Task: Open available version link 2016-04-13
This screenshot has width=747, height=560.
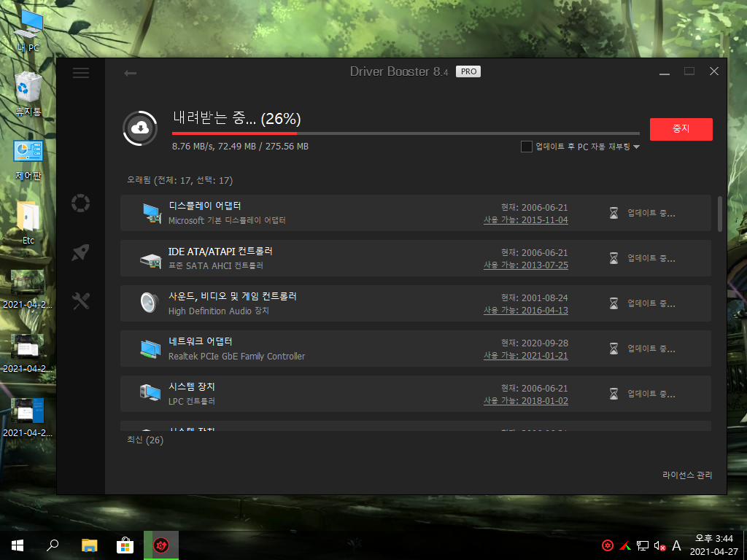Action: coord(525,311)
